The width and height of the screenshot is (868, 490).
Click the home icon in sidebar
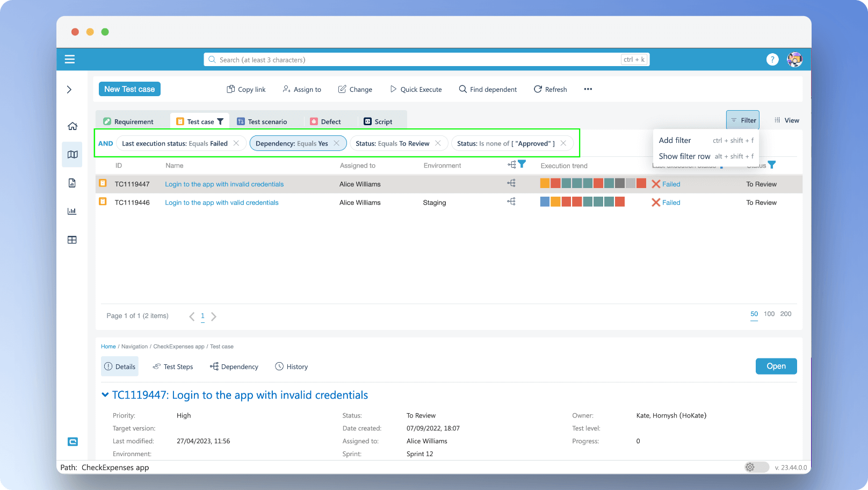point(73,126)
